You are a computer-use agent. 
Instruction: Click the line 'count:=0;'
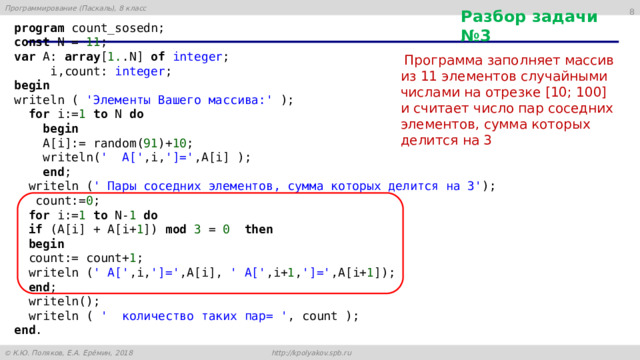tap(67, 201)
